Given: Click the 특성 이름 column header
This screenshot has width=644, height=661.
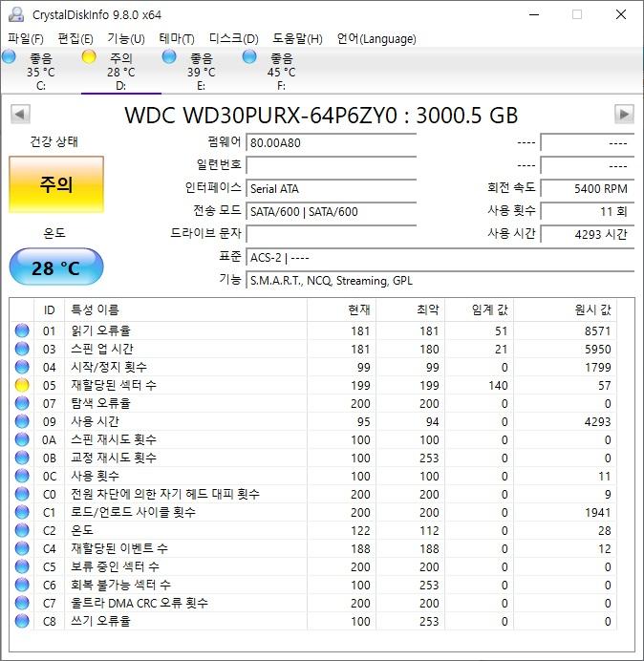Looking at the screenshot, I should (x=185, y=310).
